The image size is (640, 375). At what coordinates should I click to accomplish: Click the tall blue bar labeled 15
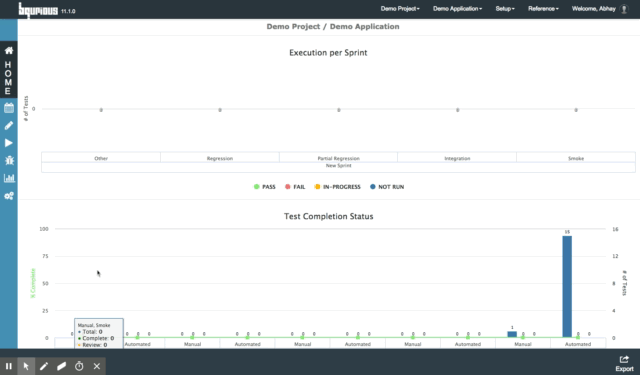(567, 286)
